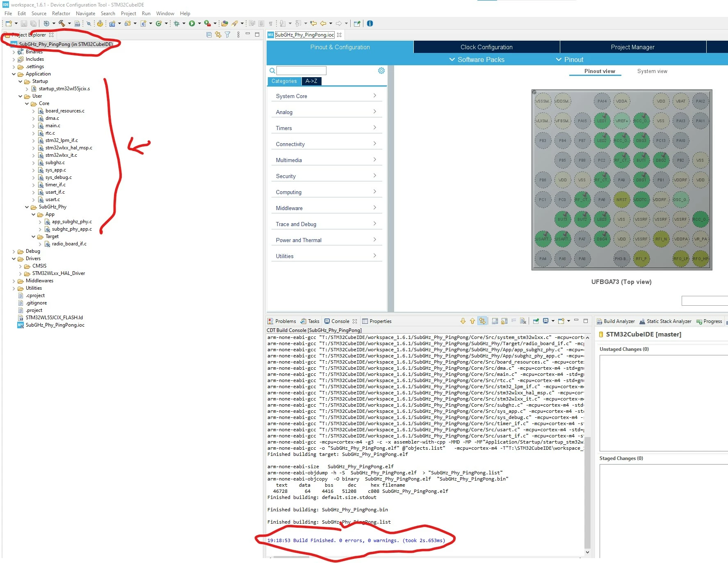The image size is (728, 563).
Task: Click the Build hammer icon
Action: (x=62, y=23)
